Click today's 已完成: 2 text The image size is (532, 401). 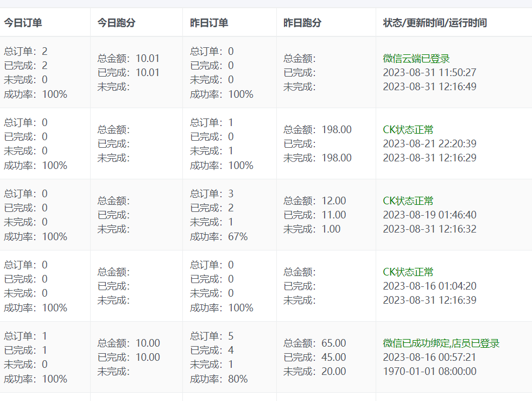pos(26,66)
